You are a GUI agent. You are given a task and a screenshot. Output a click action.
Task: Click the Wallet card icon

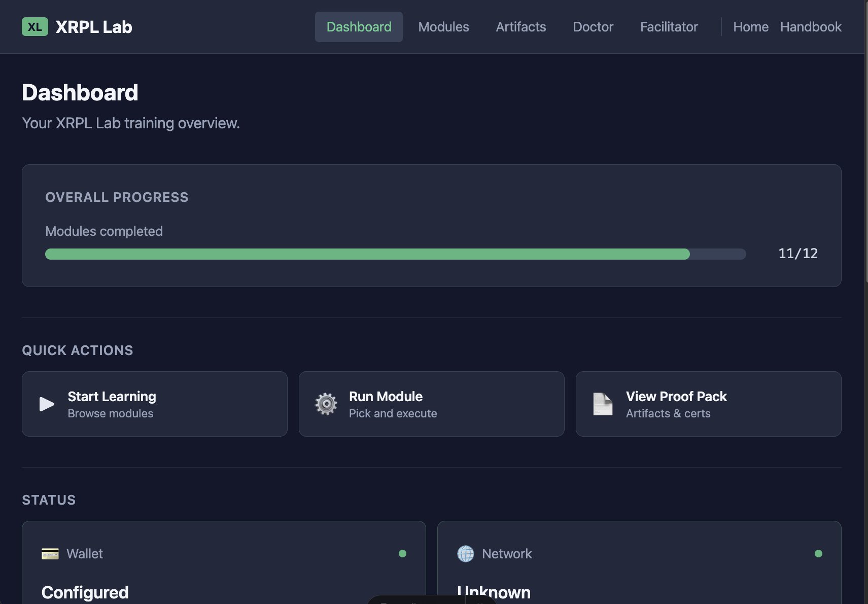tap(50, 554)
